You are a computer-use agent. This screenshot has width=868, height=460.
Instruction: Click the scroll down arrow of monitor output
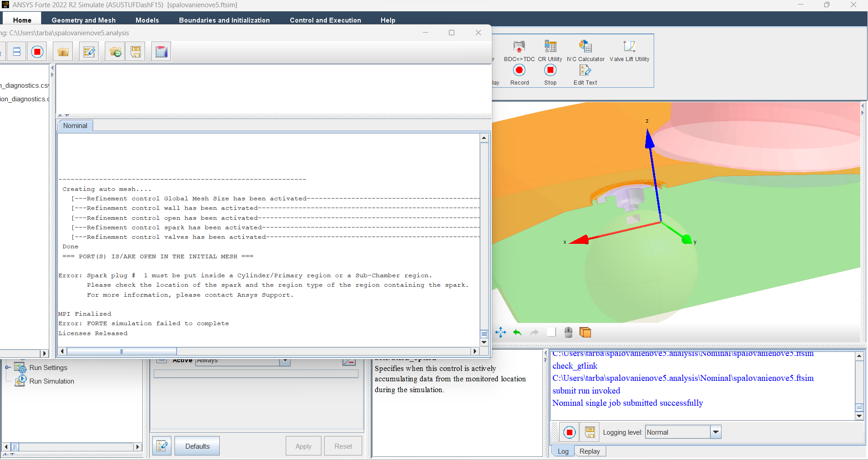click(x=484, y=342)
